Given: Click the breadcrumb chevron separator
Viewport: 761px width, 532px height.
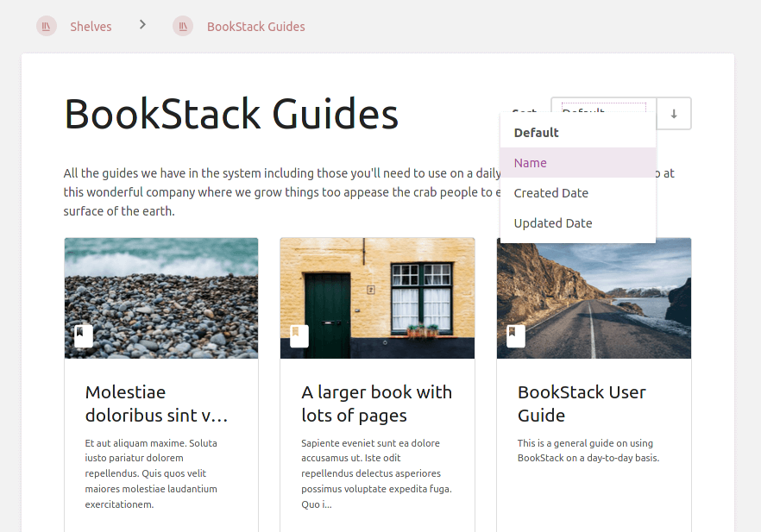Looking at the screenshot, I should coord(142,24).
